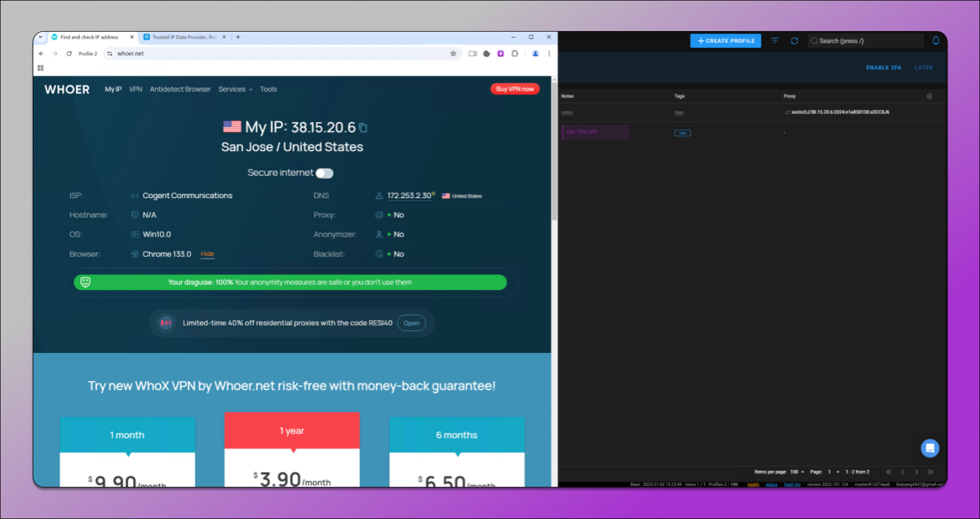Click the Get 10% OFF banner
980x519 pixels.
(x=595, y=132)
